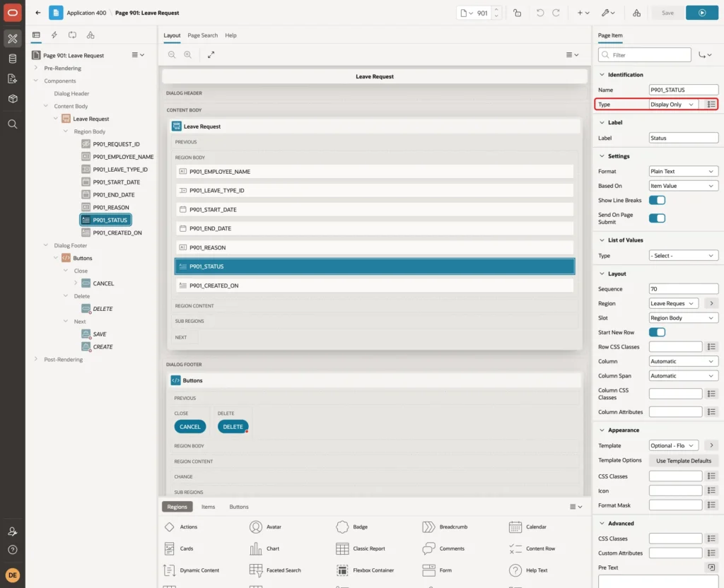Open SQL Workshop database icon in sidebar
Screen dimensions: 724x588
(x=13, y=59)
